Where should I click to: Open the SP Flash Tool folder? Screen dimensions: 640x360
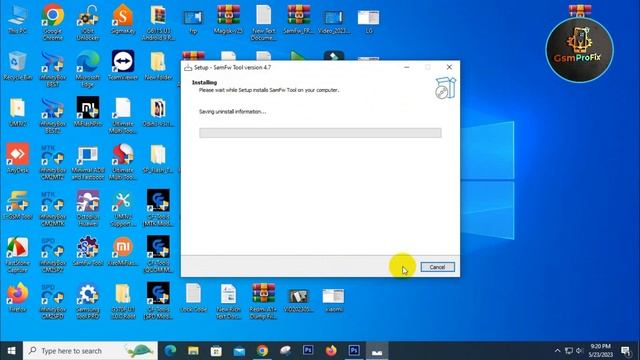pos(158,158)
